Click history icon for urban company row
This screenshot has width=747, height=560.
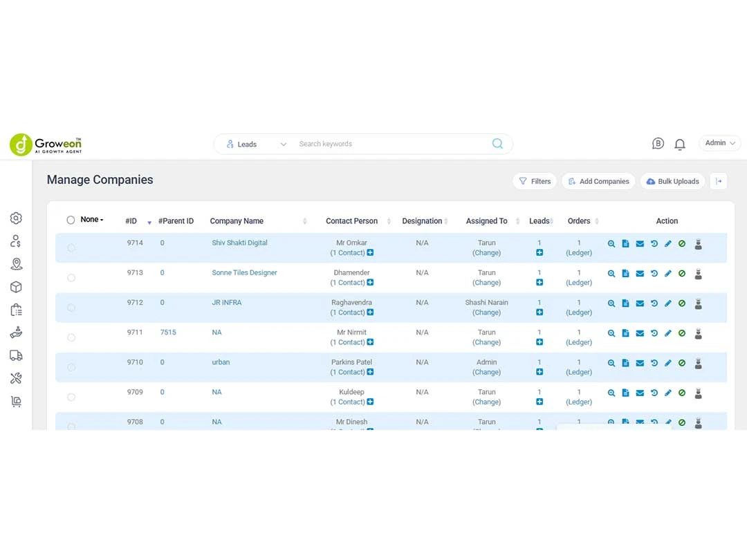tap(654, 363)
